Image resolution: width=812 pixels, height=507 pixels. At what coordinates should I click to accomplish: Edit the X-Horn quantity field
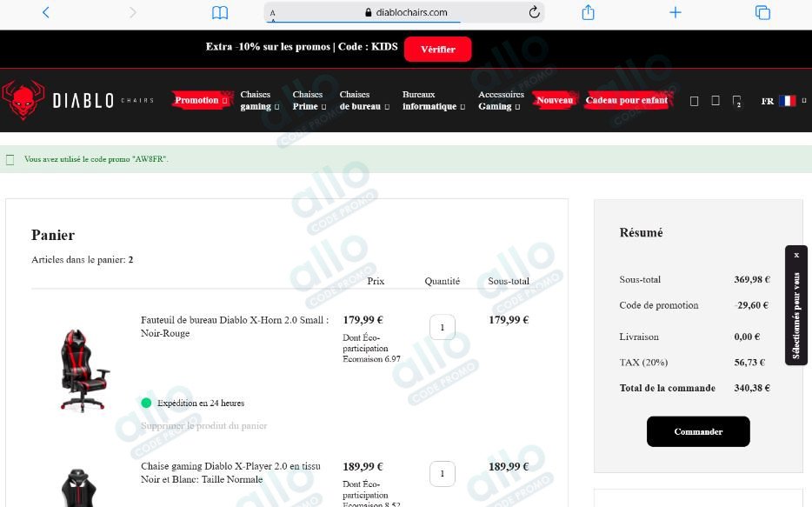[443, 327]
